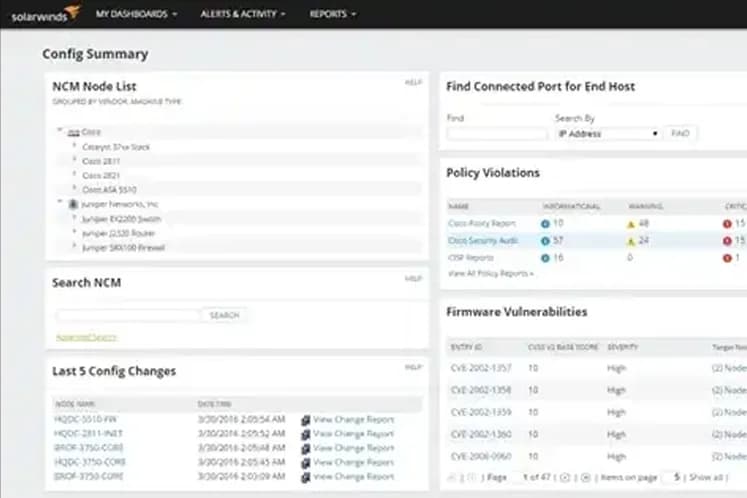Click the change report icon in the 2:03:09 AM row
The width and height of the screenshot is (747, 498).
305,477
